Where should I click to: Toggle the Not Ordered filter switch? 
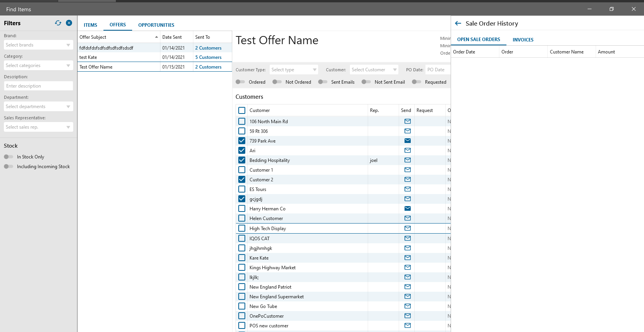277,82
